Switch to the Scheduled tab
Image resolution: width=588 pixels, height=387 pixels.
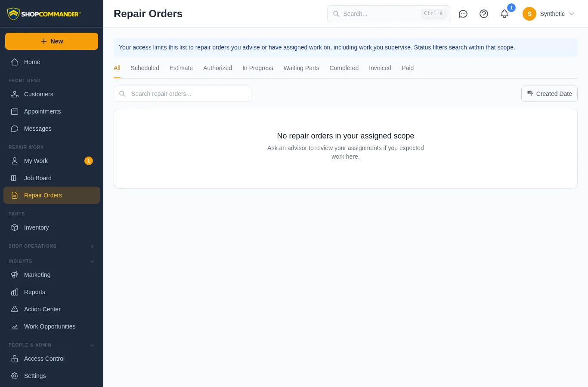145,68
